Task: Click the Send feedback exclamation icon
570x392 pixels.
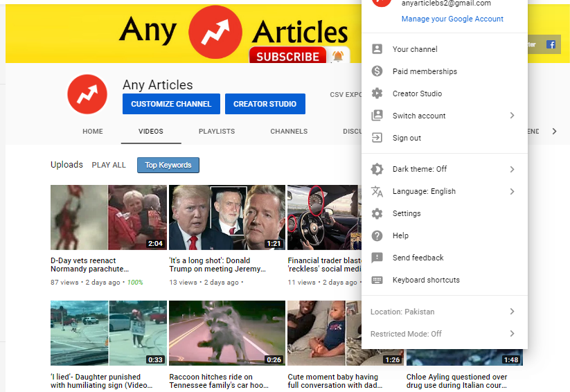Action: (377, 258)
